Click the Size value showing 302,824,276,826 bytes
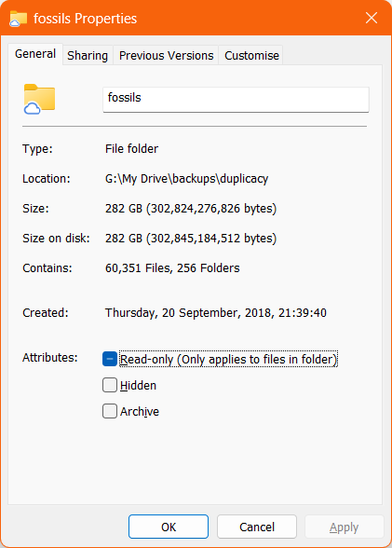Screen dimensions: 392x548 point(191,209)
